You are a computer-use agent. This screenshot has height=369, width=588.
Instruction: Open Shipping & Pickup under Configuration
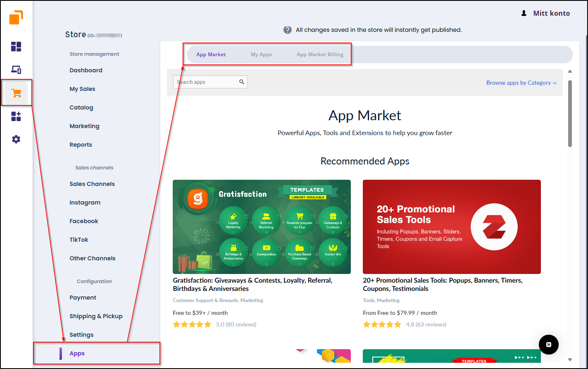click(x=96, y=316)
